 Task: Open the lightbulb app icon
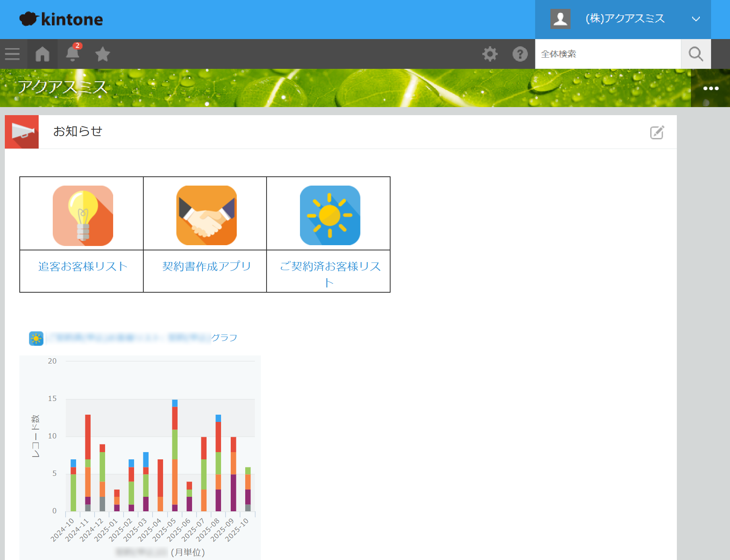83,215
